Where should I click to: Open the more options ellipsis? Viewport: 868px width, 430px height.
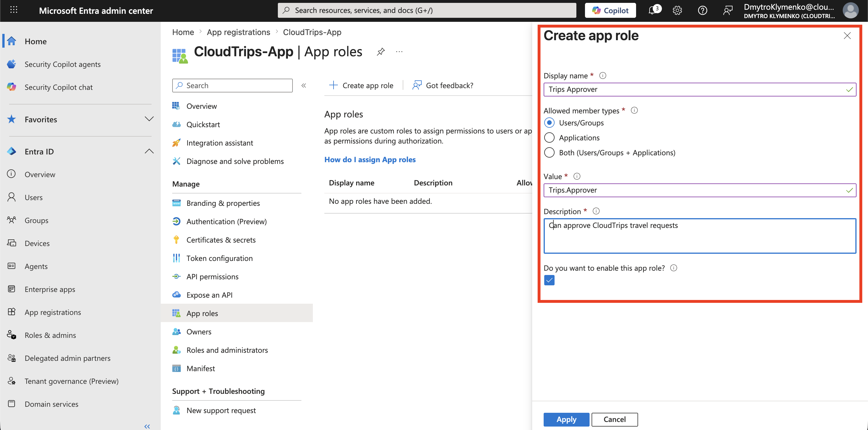(399, 52)
